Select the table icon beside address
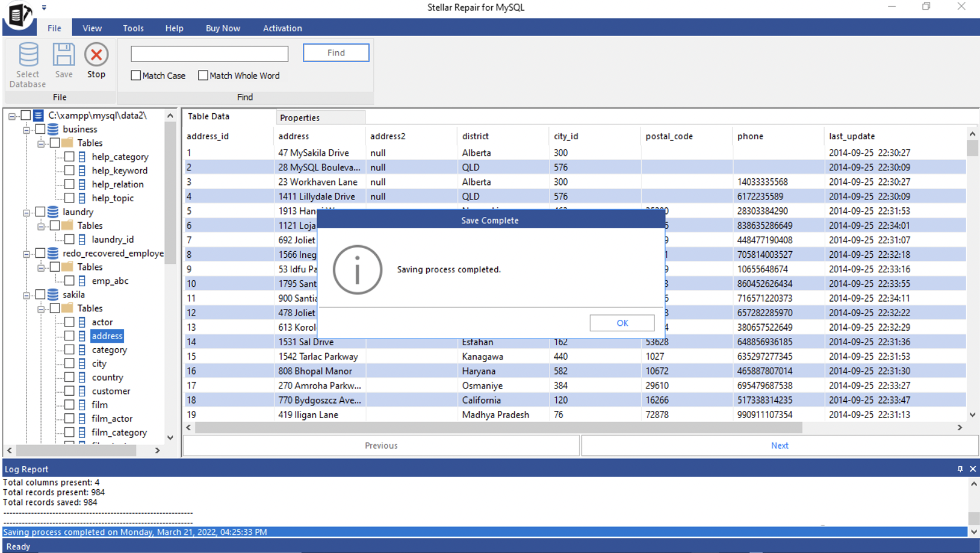This screenshot has width=980, height=553. (82, 336)
